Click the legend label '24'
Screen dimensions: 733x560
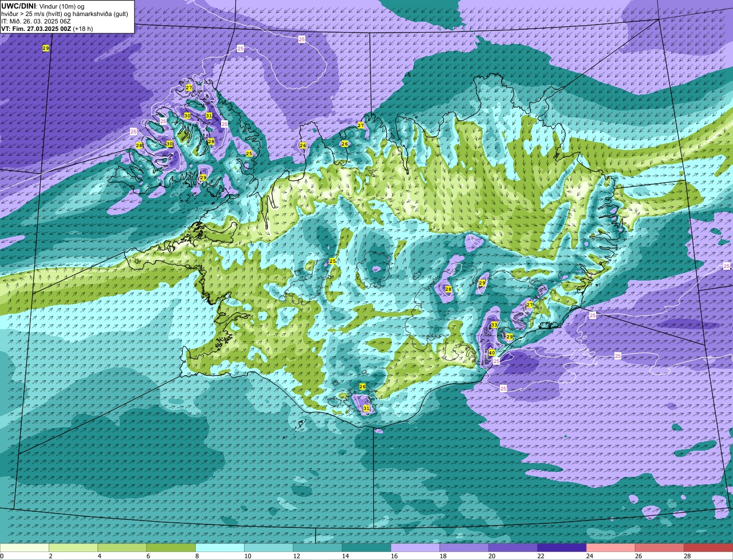point(589,556)
